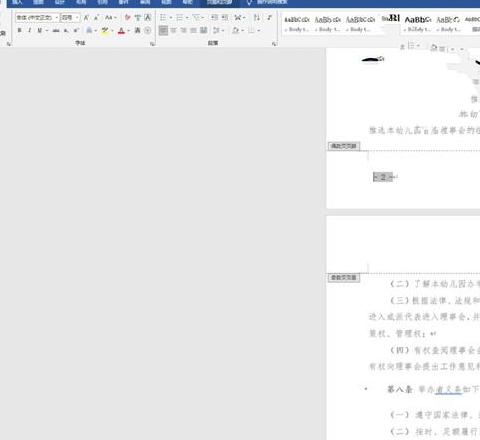Expand the Numbering dropdown arrow
Image resolution: width=480 pixels, height=440 pixels.
(187, 17)
